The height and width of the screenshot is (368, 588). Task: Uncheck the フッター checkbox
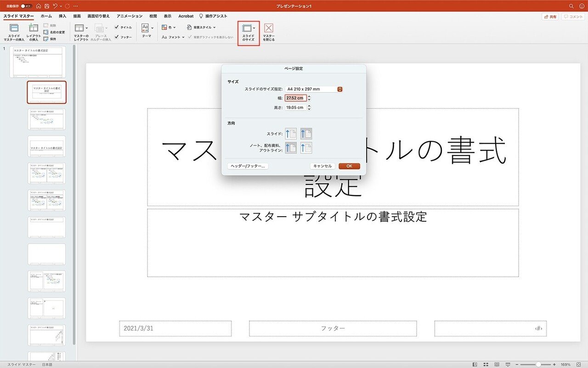(x=117, y=37)
